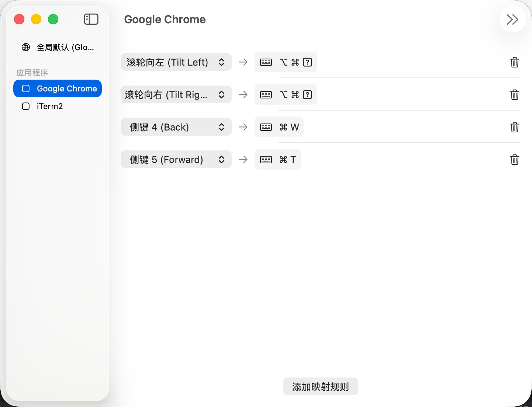532x407 pixels.
Task: Select iTerm2 in the application list
Action: (x=50, y=106)
